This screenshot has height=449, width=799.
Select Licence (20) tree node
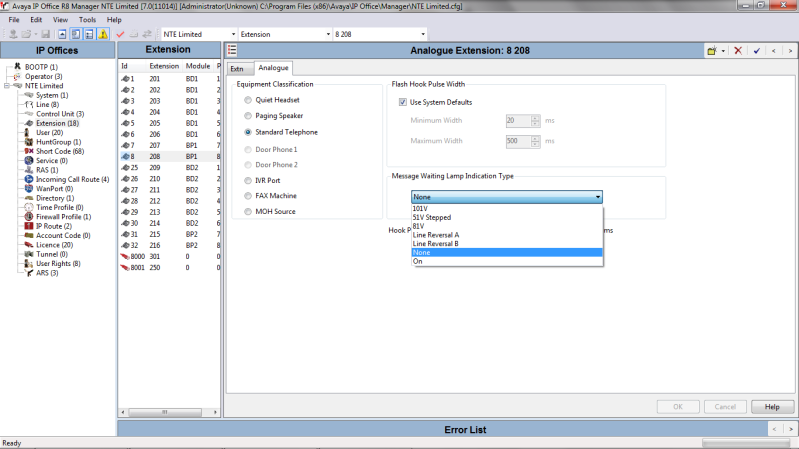[x=54, y=245]
